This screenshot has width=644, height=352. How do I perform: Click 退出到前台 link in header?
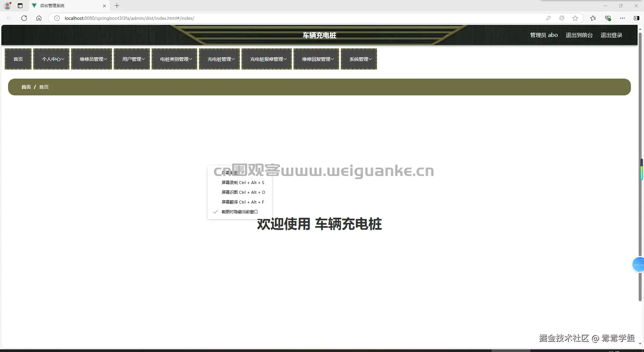pos(579,35)
